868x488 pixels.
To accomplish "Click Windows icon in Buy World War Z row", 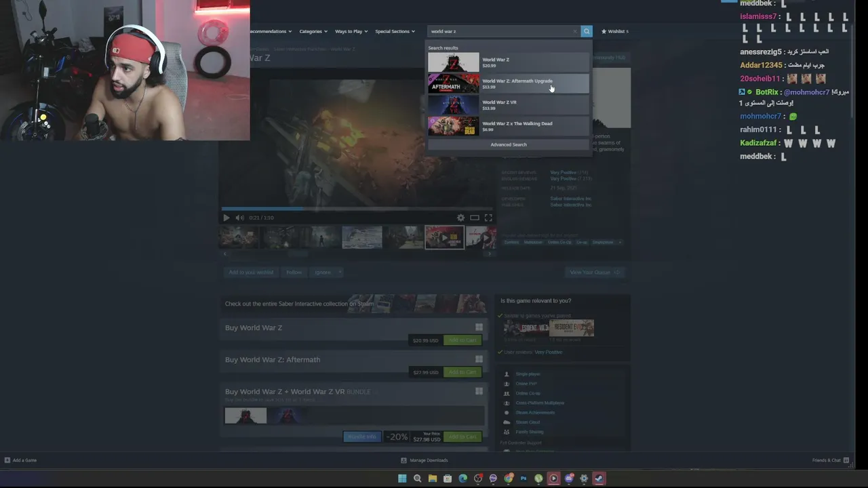I will tap(479, 327).
